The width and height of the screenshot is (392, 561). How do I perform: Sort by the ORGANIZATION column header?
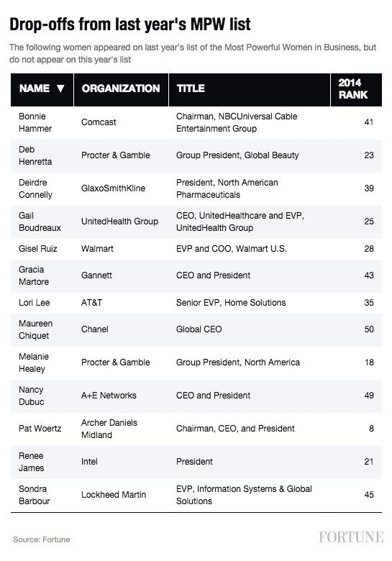pyautogui.click(x=121, y=90)
